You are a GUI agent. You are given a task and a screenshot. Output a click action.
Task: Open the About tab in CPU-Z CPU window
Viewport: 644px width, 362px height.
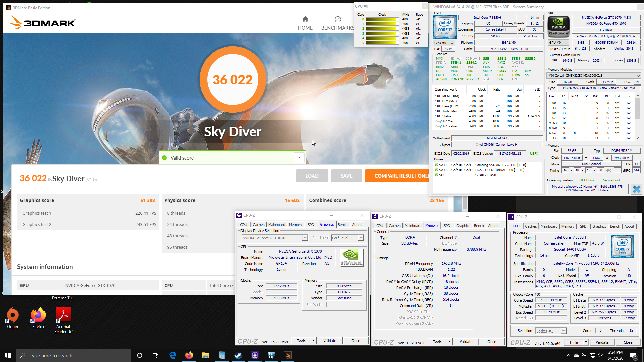tap(629, 226)
